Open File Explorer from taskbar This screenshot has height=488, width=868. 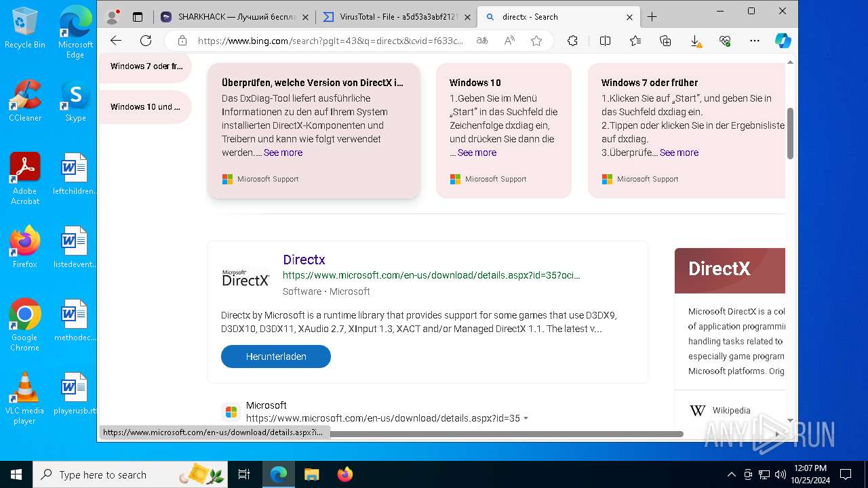(312, 474)
